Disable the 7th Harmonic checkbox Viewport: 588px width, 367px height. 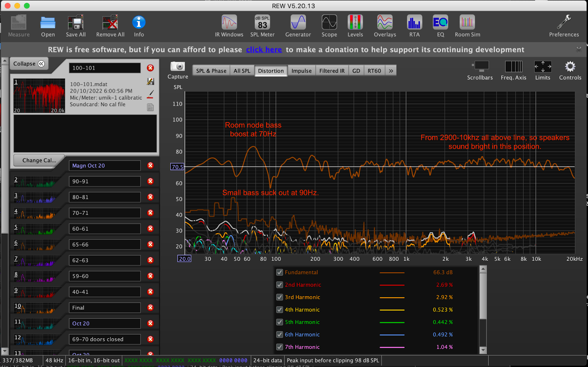pos(280,347)
